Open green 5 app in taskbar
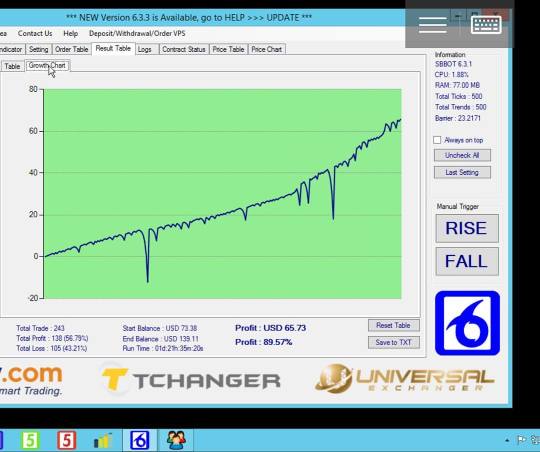Image resolution: width=540 pixels, height=452 pixels. point(30,440)
